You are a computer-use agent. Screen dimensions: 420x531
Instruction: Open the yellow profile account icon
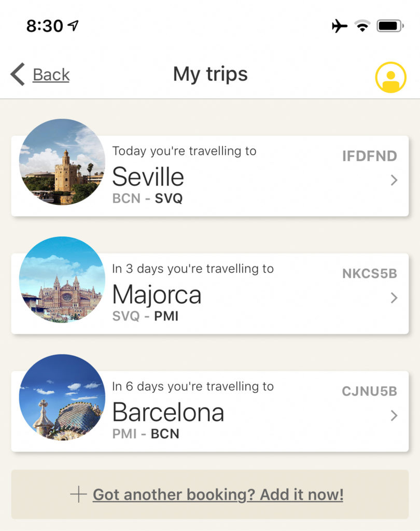point(390,77)
